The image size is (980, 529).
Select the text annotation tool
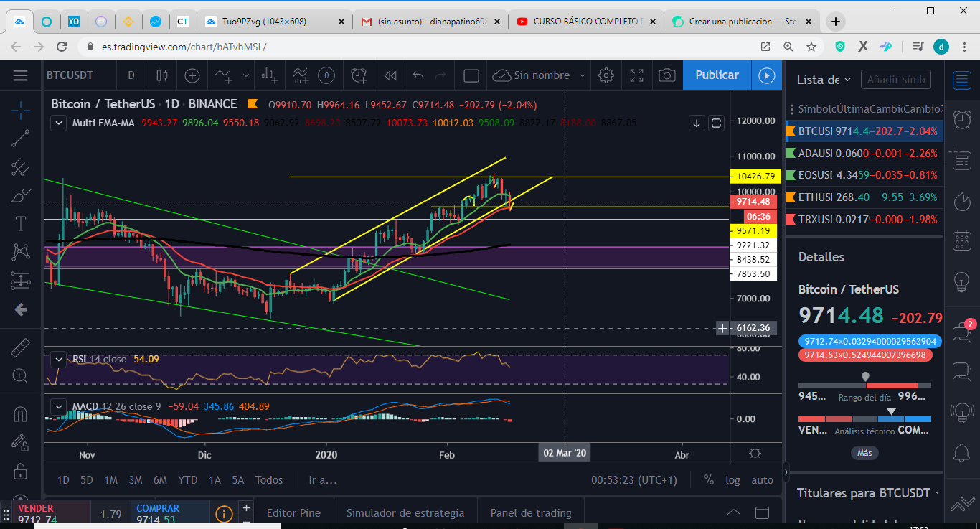tap(20, 223)
